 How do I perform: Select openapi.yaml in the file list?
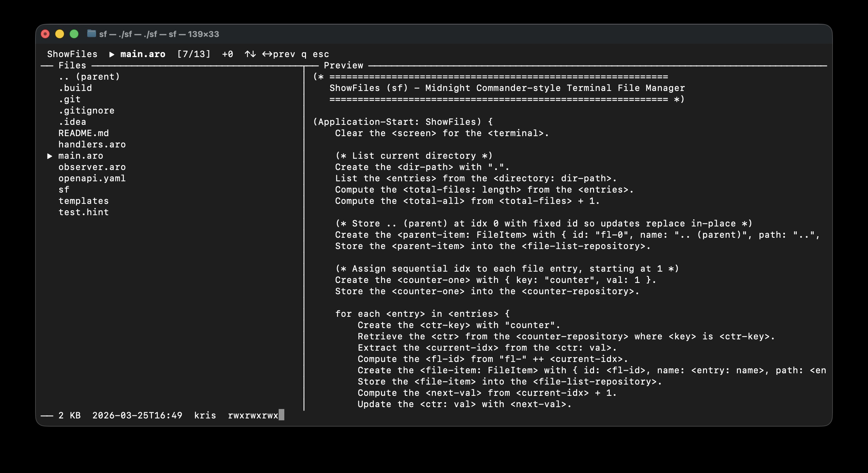click(x=92, y=178)
